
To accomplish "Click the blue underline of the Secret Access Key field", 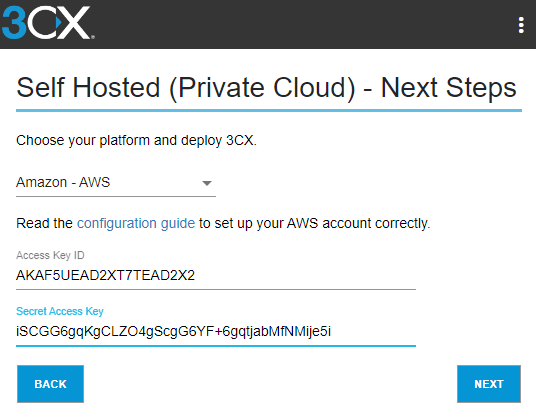I will [x=216, y=346].
